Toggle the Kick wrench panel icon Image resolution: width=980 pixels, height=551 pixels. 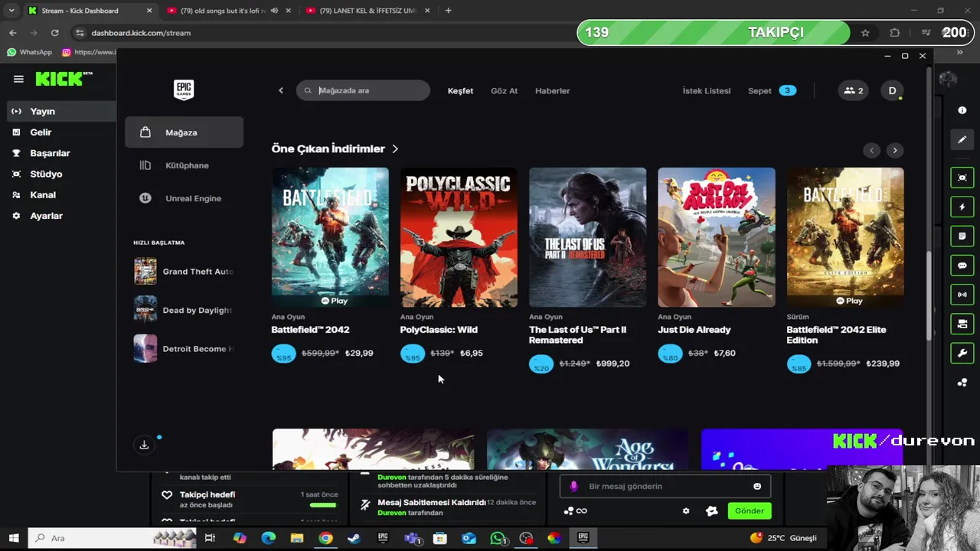962,354
